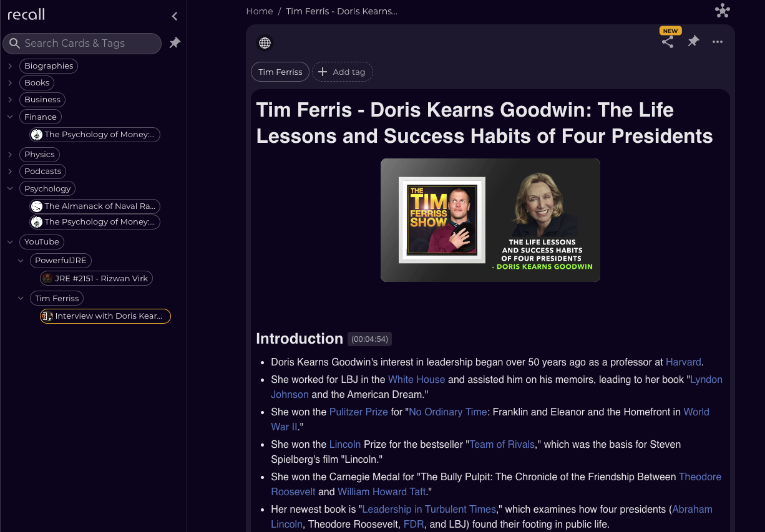Expand the Biographies tag
The height and width of the screenshot is (532, 765).
point(10,65)
